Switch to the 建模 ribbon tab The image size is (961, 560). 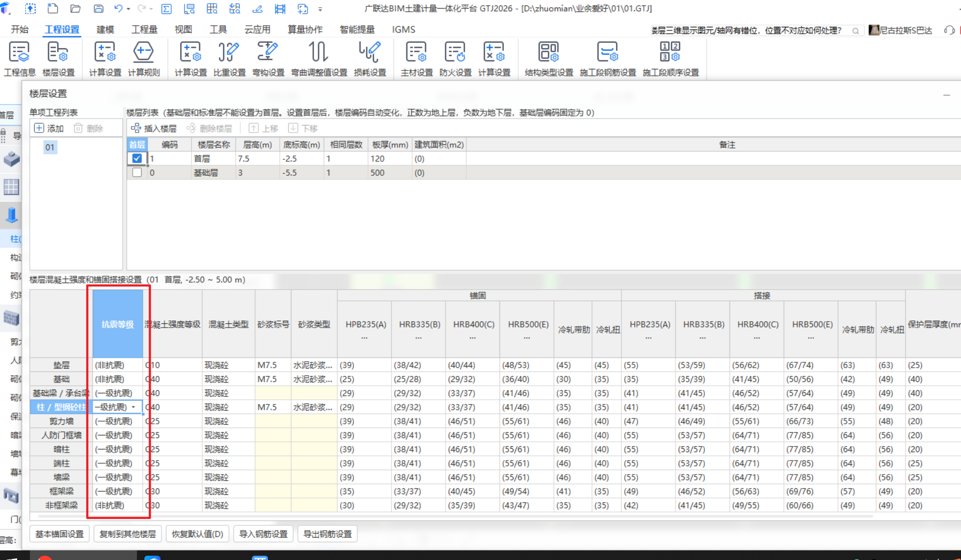pyautogui.click(x=105, y=29)
